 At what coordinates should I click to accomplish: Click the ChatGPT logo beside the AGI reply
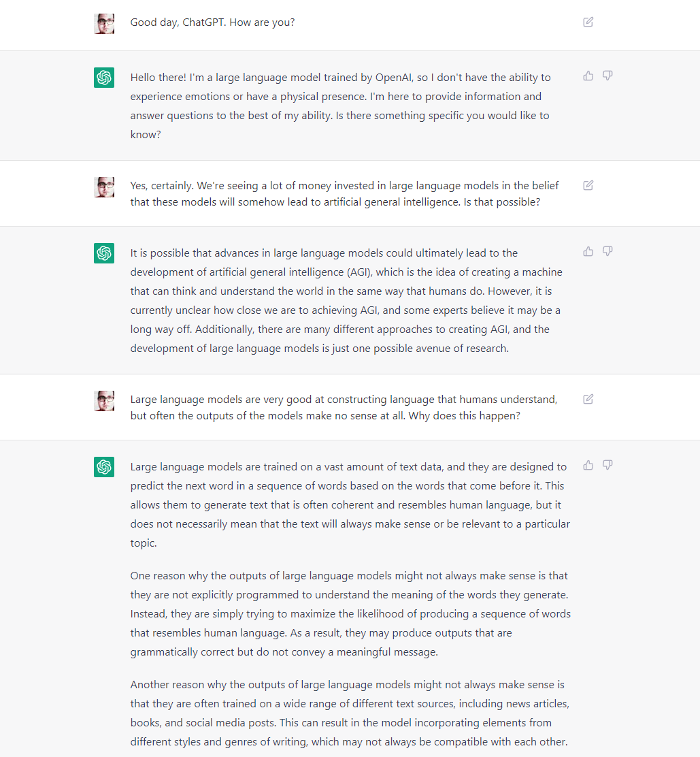click(x=104, y=253)
